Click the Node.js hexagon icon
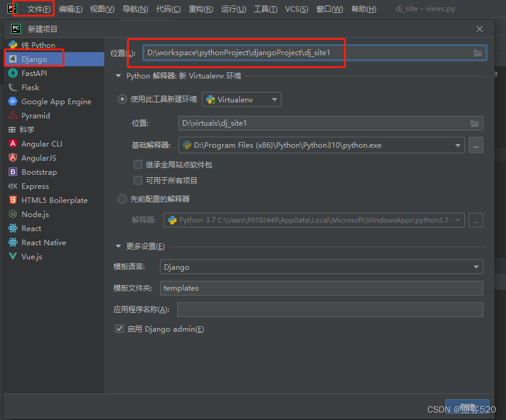The height and width of the screenshot is (420, 506). point(13,214)
